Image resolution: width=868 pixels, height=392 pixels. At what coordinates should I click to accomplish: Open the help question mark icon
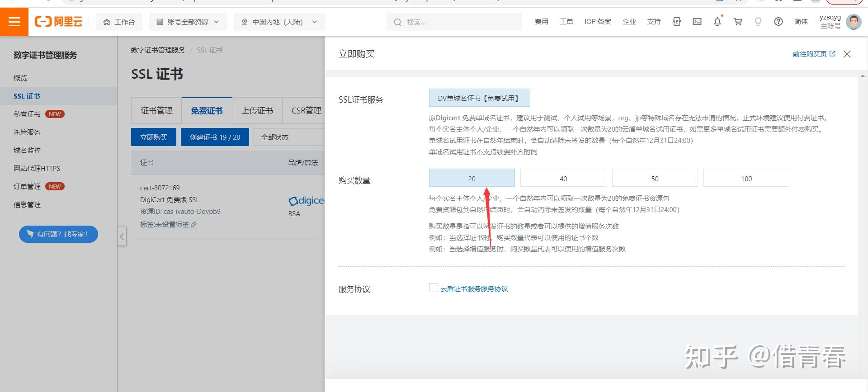click(778, 22)
